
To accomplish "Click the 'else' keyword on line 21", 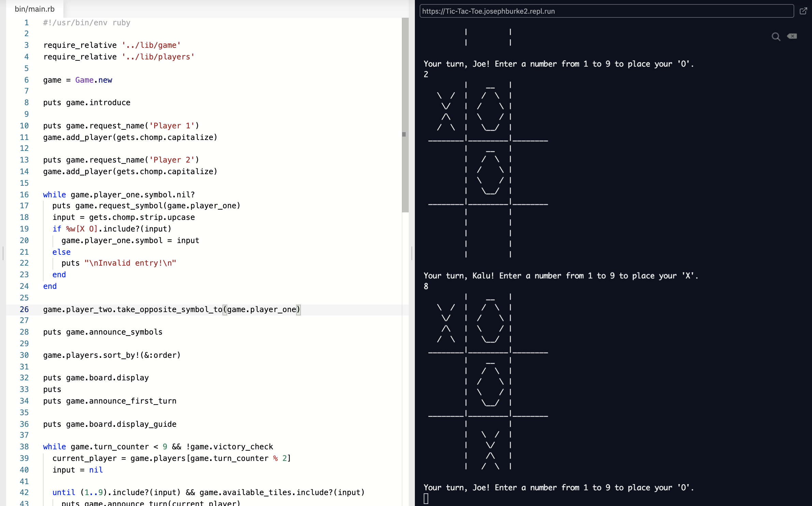I will (61, 252).
